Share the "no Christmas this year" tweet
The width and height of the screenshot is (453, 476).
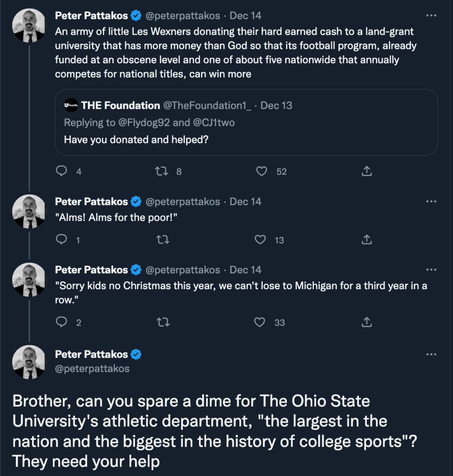click(x=366, y=322)
